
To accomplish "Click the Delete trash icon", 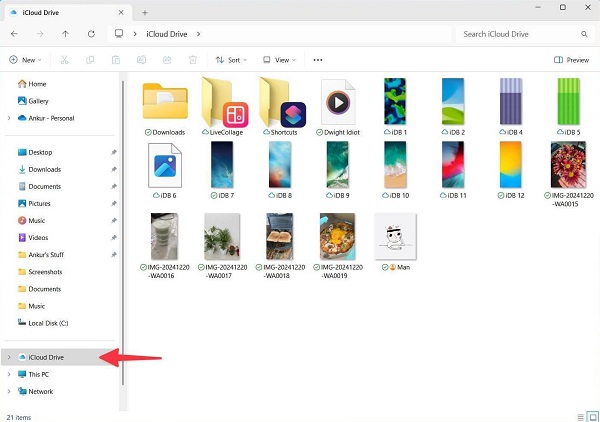I will pos(193,60).
